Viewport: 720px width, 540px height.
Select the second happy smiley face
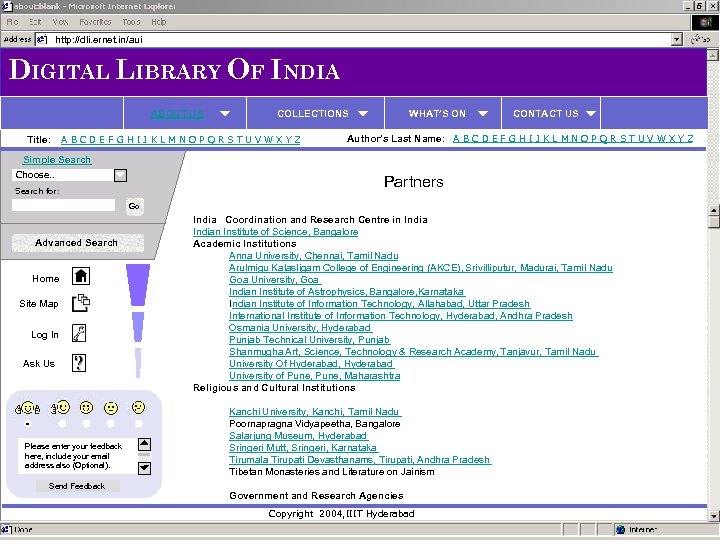(x=60, y=407)
